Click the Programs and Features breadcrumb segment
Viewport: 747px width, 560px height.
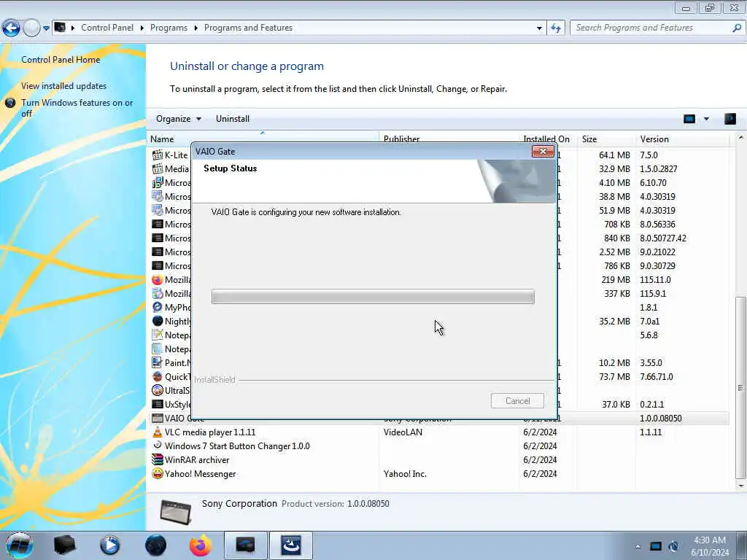(x=248, y=28)
